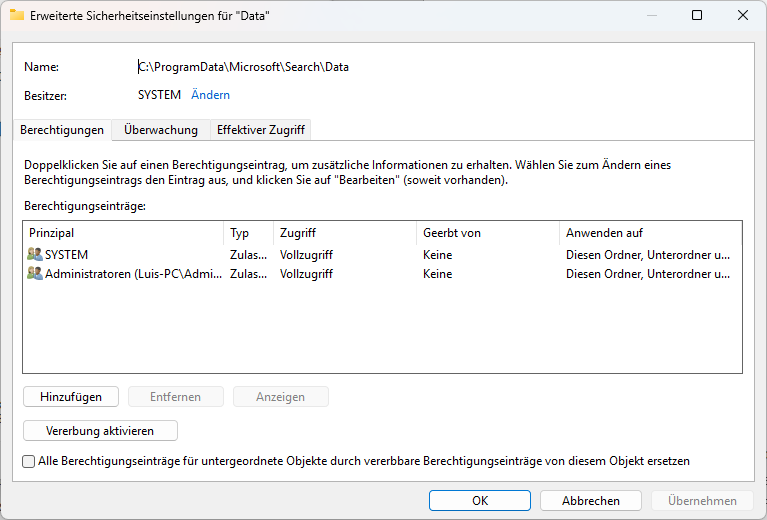Confirm the dialog with OK
The image size is (767, 520).
pos(480,500)
